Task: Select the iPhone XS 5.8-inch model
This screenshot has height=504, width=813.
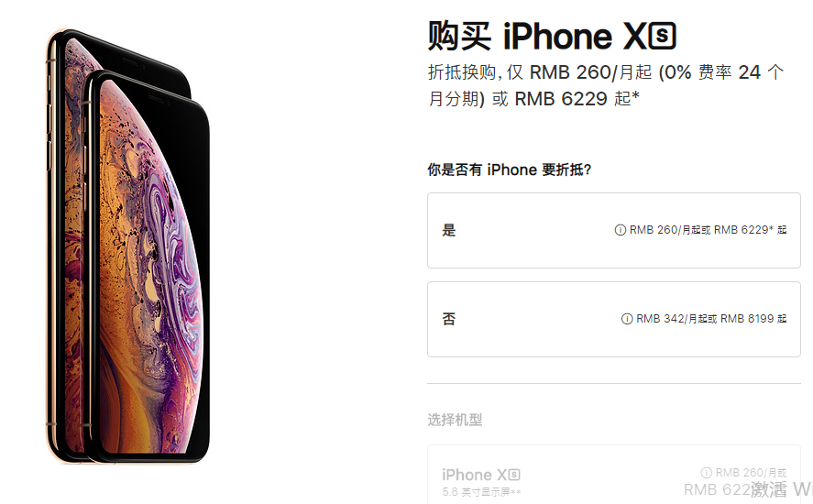Action: click(x=614, y=475)
